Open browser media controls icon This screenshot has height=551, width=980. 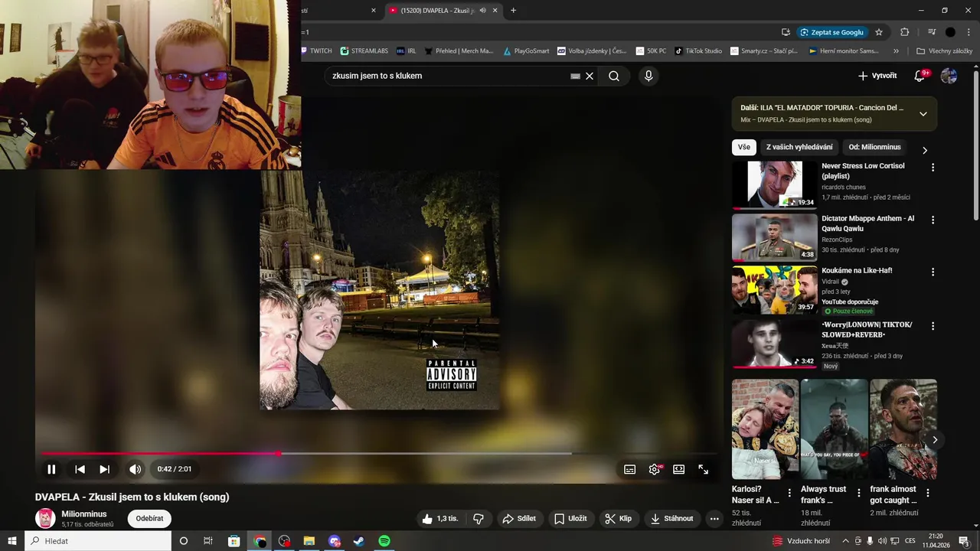932,32
